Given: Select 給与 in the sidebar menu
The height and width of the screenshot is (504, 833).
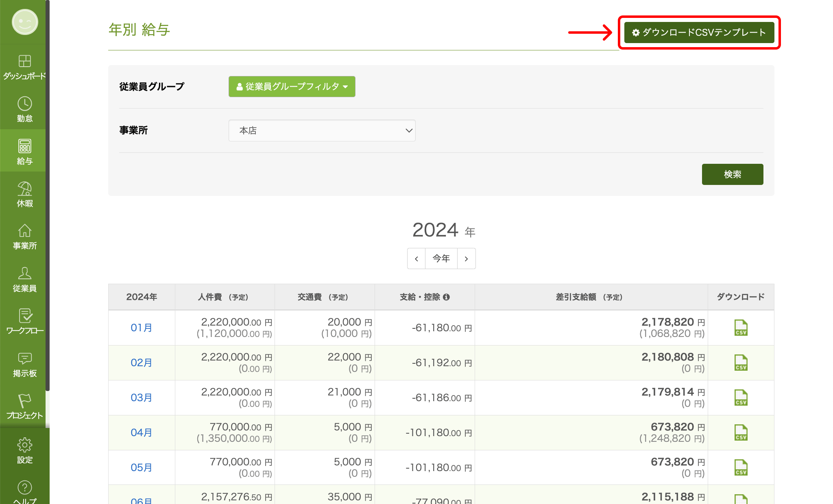Looking at the screenshot, I should 24,151.
